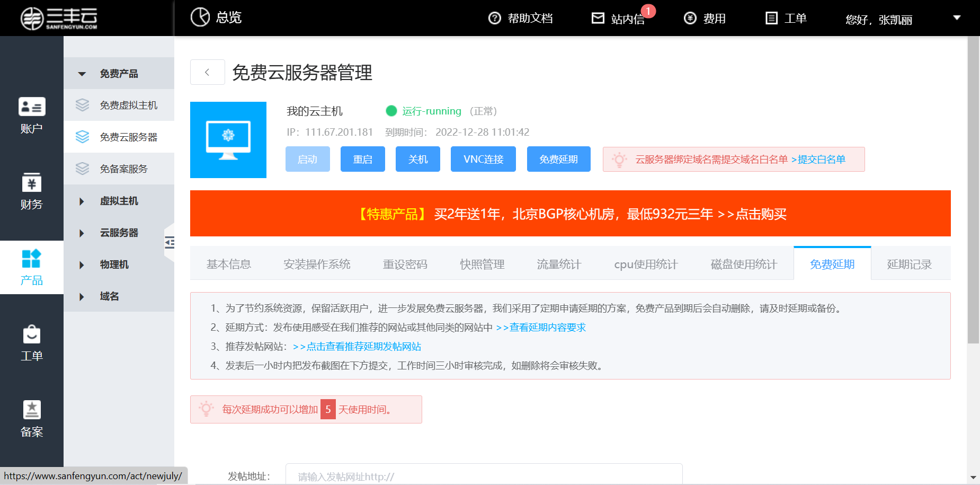Open the user account dropdown arrow

pyautogui.click(x=957, y=17)
